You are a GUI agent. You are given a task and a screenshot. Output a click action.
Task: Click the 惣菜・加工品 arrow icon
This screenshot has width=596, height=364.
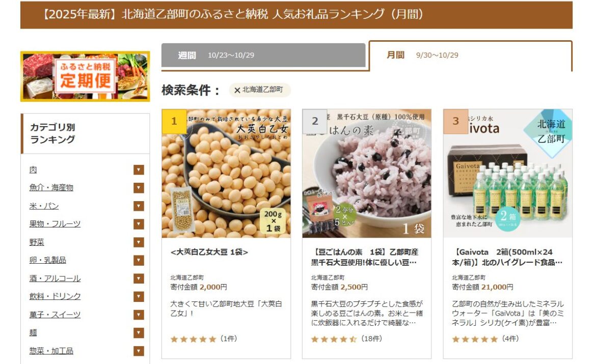tap(139, 351)
